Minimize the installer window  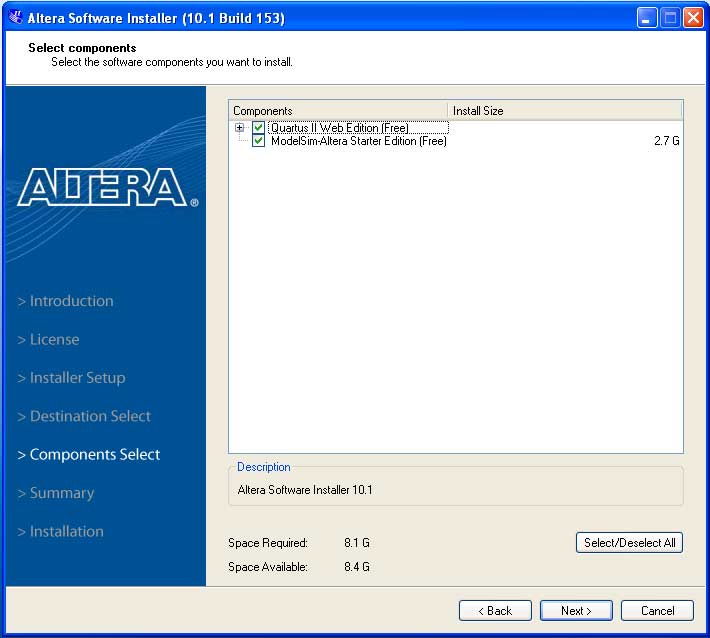pos(648,18)
